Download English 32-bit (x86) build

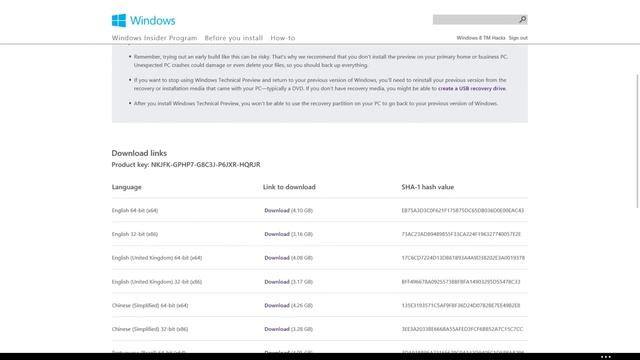click(x=277, y=234)
